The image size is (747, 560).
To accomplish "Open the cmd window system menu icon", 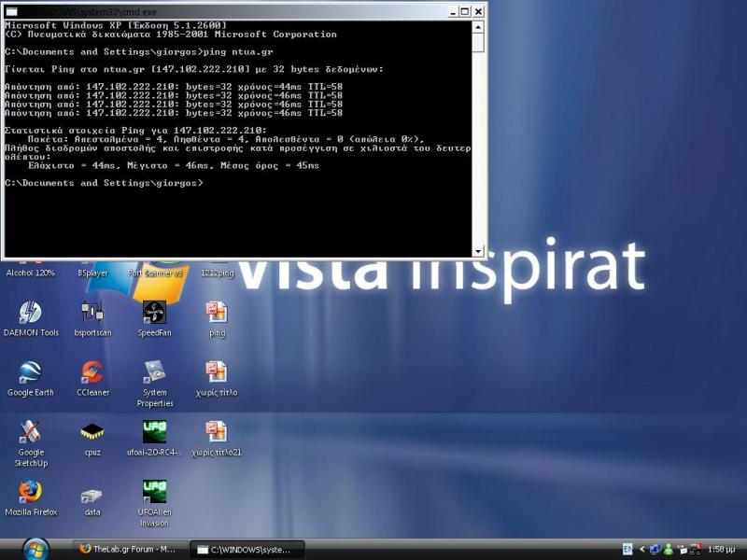I will tap(11, 11).
